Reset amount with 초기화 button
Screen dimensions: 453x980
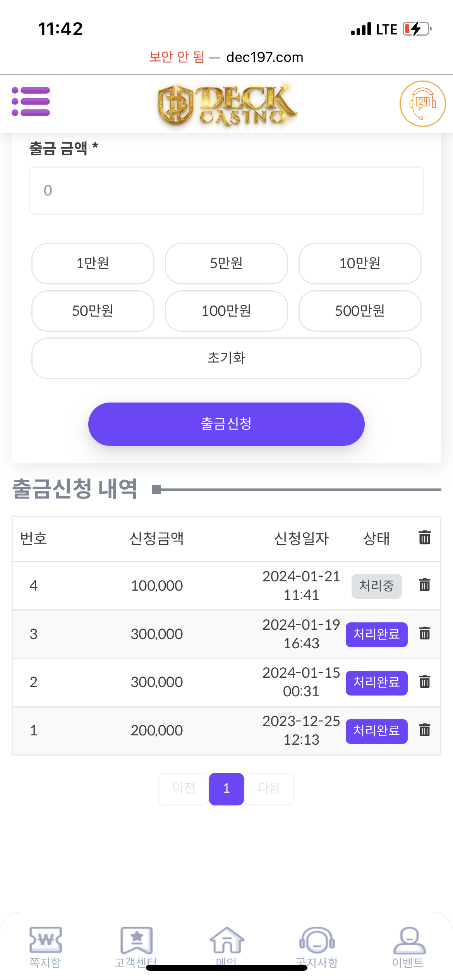(226, 358)
